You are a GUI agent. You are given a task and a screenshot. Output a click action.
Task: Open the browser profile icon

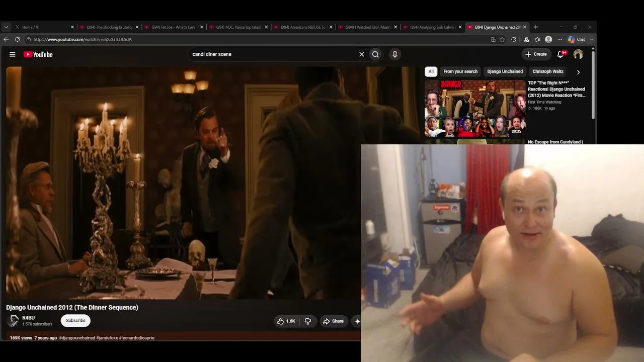(548, 39)
